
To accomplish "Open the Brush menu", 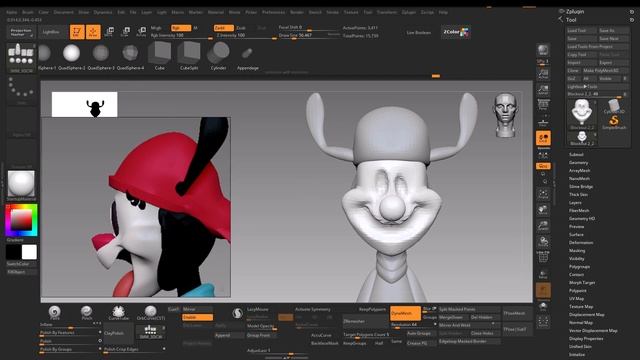I will pyautogui.click(x=28, y=12).
